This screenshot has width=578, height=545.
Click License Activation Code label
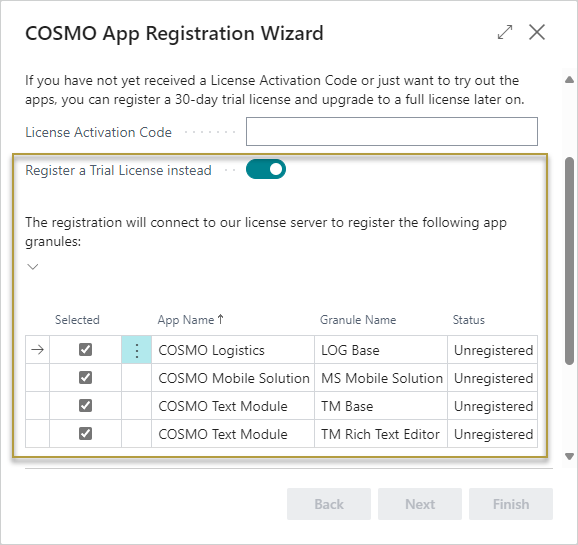click(x=98, y=132)
